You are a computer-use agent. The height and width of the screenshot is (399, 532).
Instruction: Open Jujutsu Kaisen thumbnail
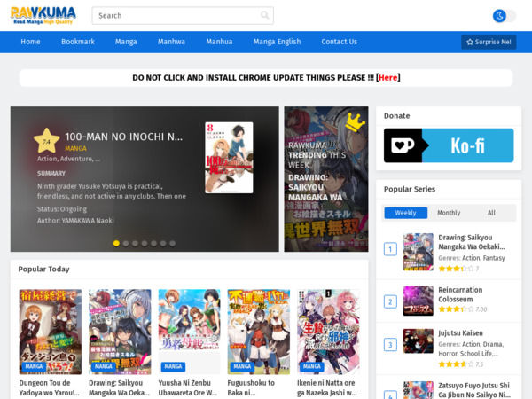coord(418,341)
